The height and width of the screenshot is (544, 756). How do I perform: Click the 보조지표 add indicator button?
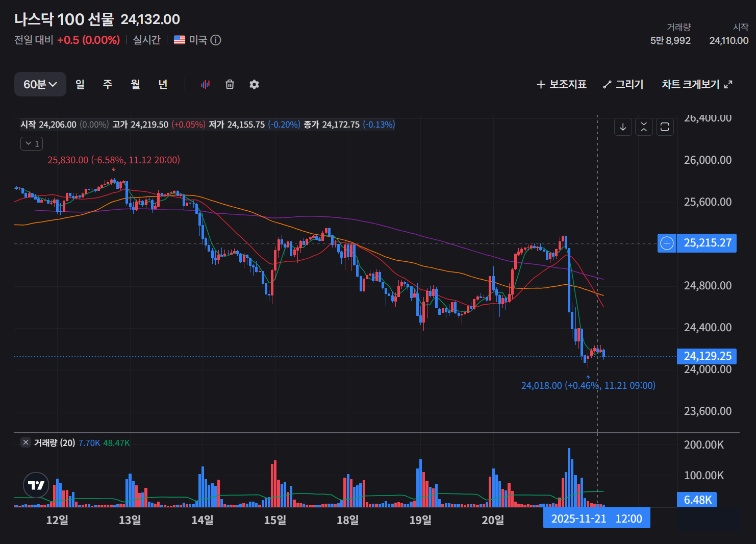pyautogui.click(x=561, y=84)
